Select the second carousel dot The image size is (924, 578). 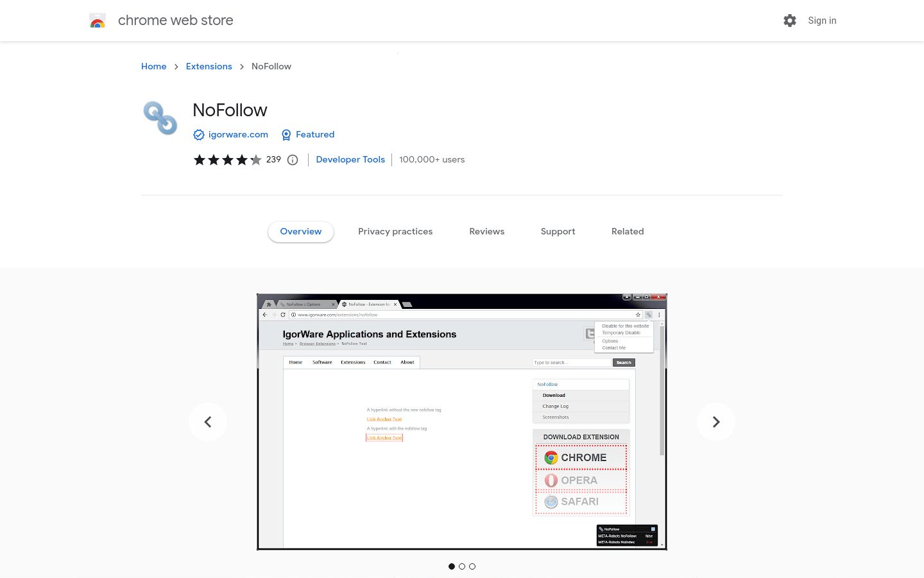coord(462,566)
